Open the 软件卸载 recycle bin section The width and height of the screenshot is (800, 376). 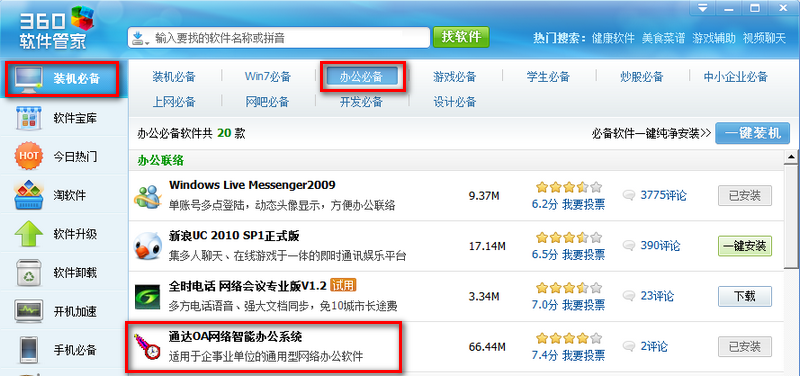pyautogui.click(x=64, y=272)
